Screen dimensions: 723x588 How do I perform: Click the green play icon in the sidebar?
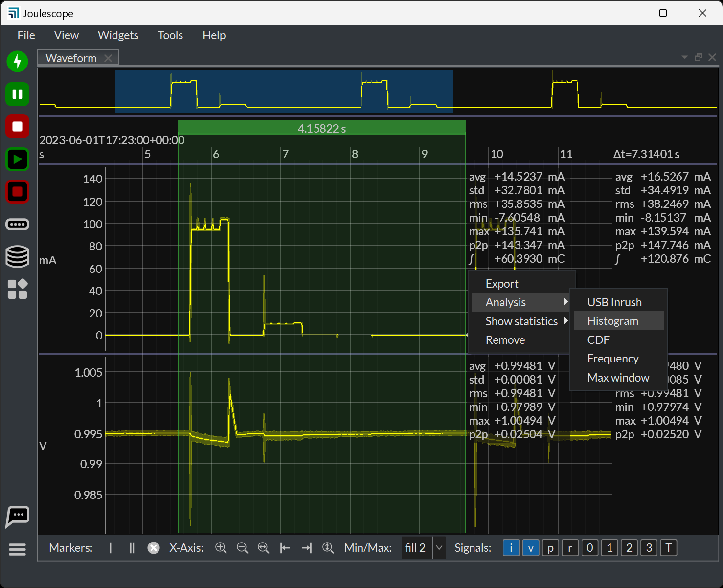[18, 159]
